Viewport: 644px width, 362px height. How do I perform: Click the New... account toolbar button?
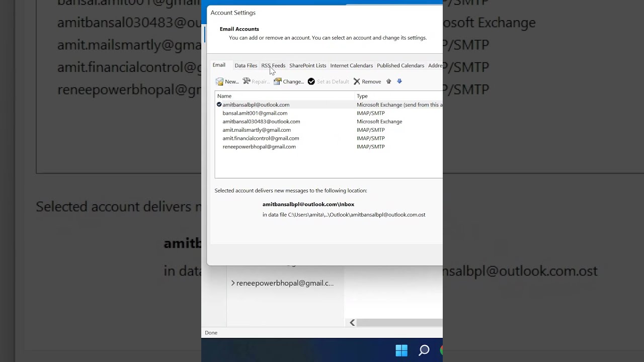(227, 81)
